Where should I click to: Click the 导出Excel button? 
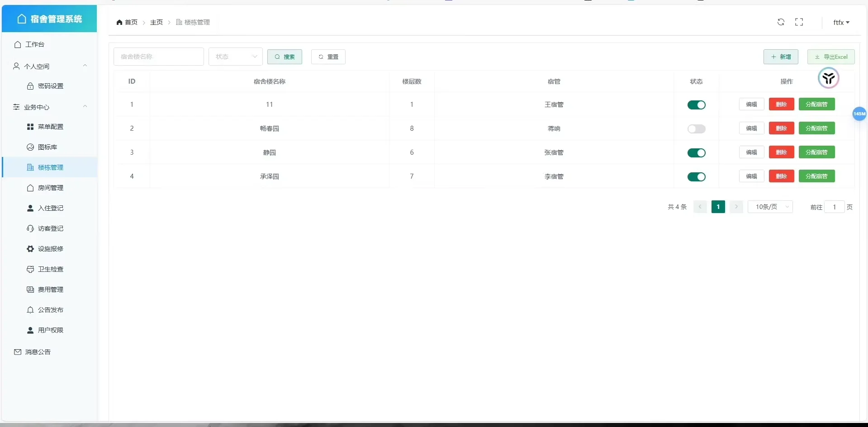click(x=830, y=57)
